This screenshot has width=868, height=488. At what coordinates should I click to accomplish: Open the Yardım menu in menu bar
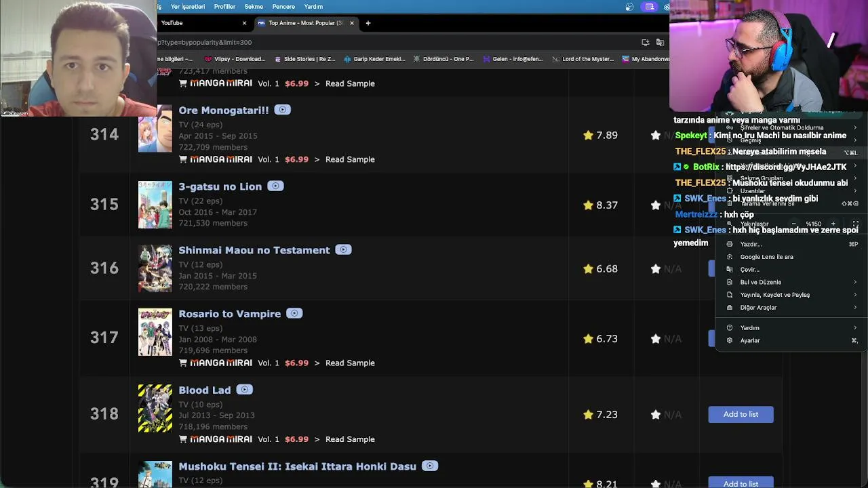point(313,7)
